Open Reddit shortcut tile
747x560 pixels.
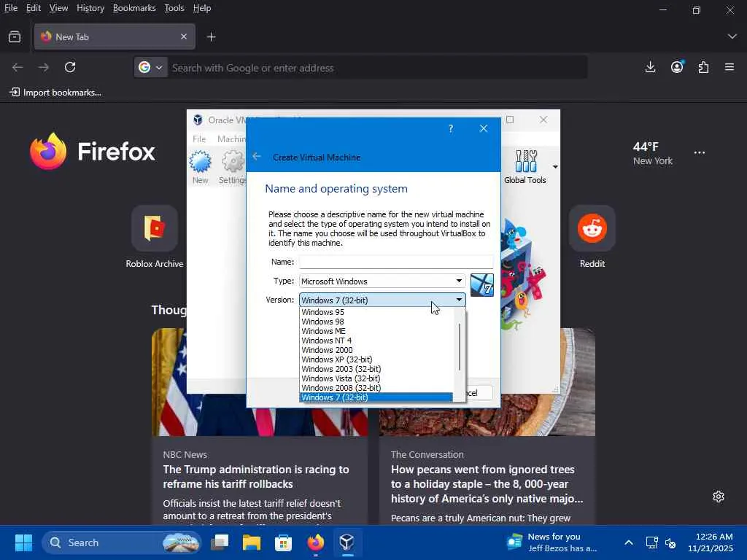(592, 237)
